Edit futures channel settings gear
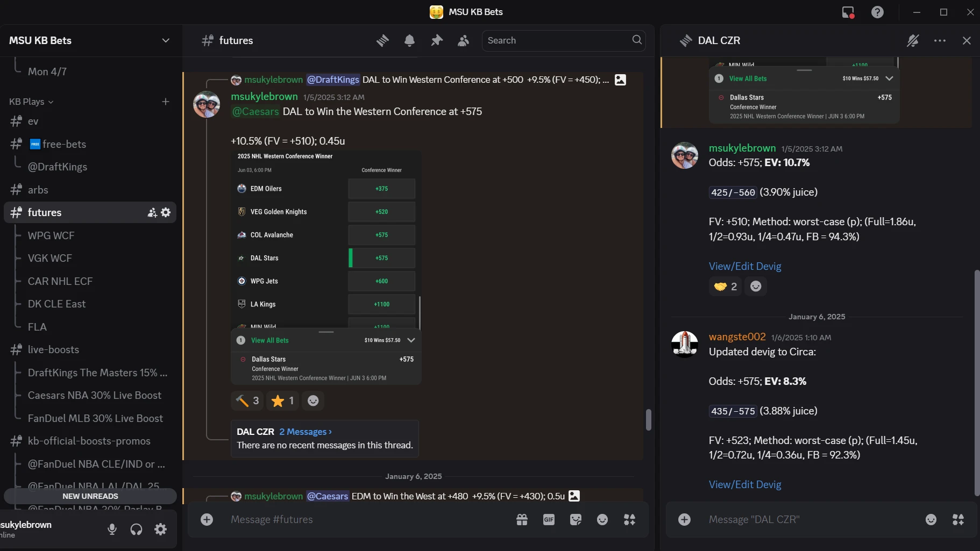This screenshot has width=980, height=551. [166, 212]
